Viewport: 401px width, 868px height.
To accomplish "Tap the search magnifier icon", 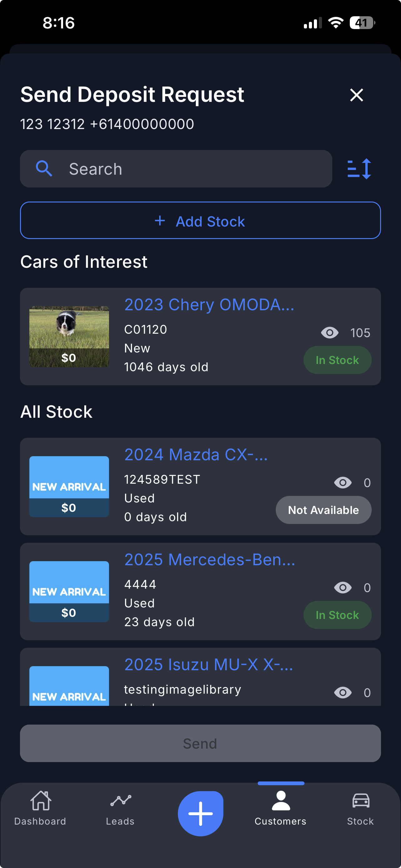I will tap(44, 168).
